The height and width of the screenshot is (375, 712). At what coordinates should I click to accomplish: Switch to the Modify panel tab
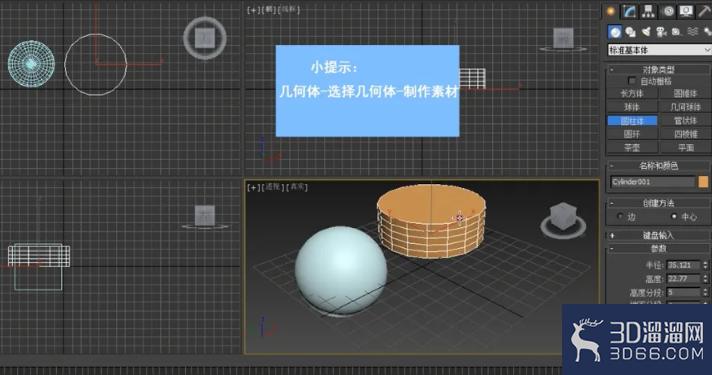629,11
